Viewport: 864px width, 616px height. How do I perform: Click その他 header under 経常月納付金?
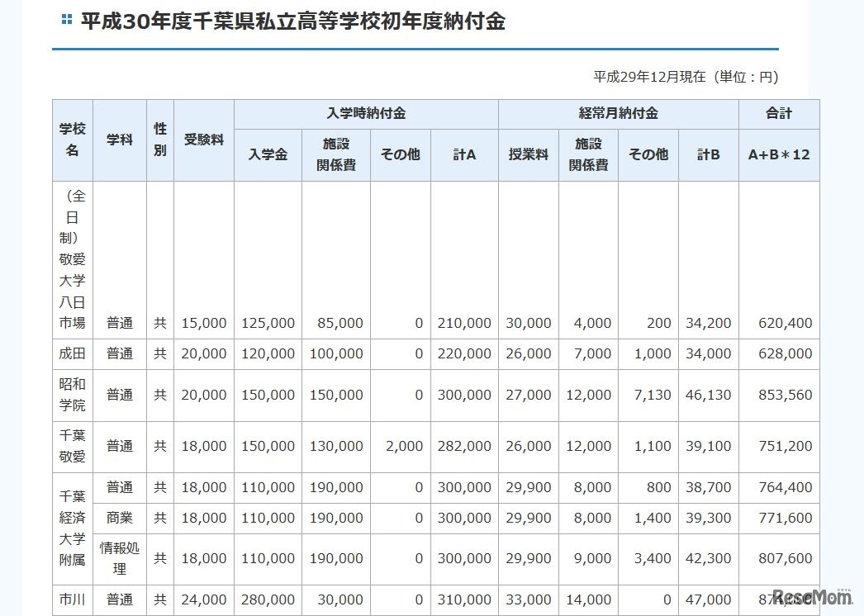click(x=648, y=155)
